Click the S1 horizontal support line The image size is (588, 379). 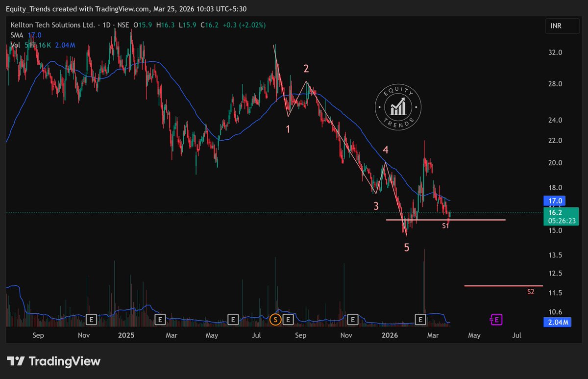pyautogui.click(x=445, y=220)
